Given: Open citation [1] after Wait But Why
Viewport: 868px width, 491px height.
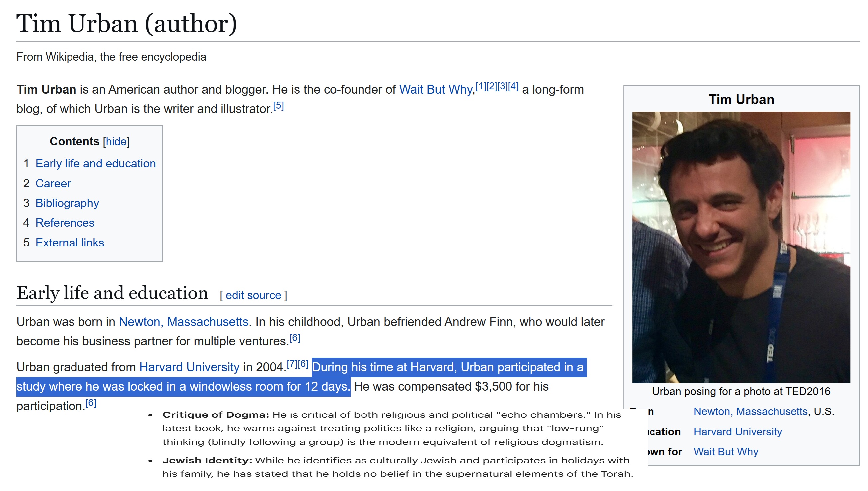Looking at the screenshot, I should pyautogui.click(x=480, y=86).
